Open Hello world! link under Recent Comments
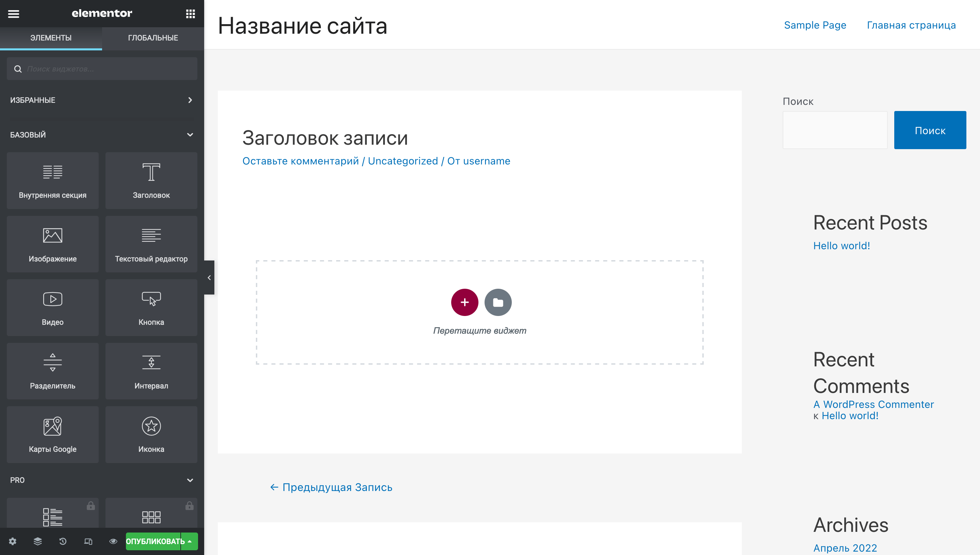This screenshot has width=980, height=555. point(850,415)
